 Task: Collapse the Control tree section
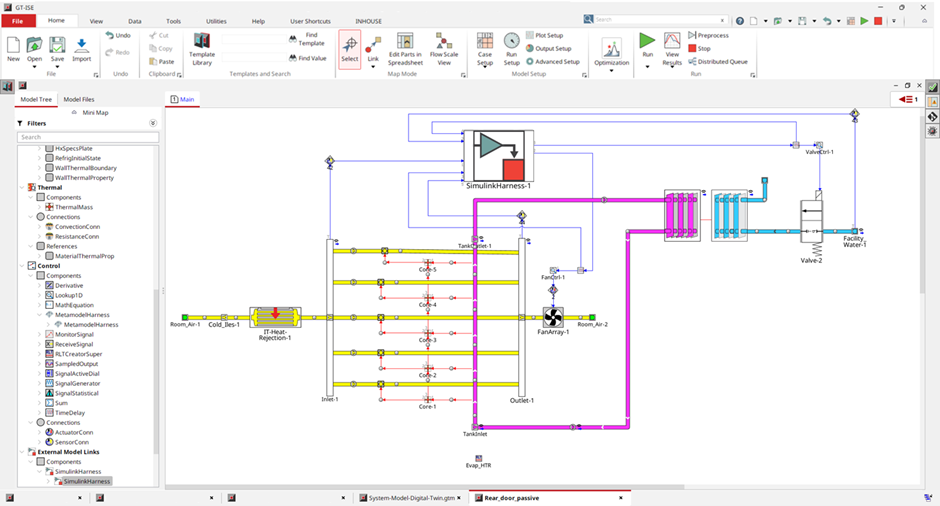[x=29, y=266]
